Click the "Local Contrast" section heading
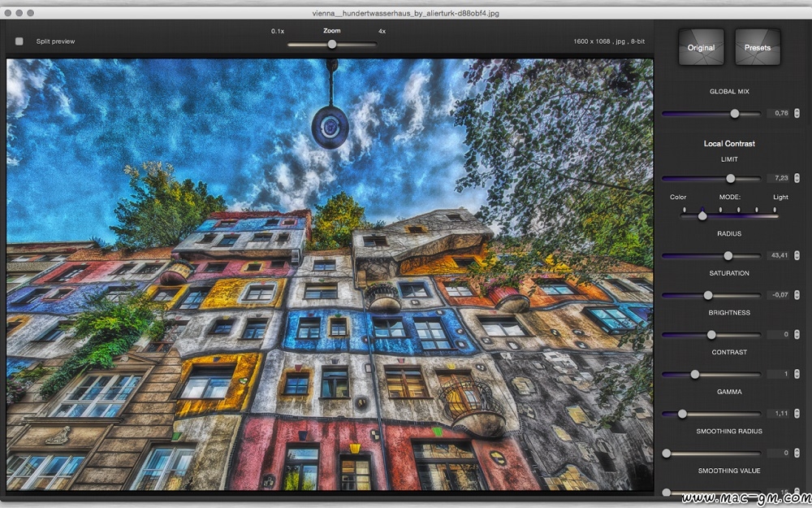This screenshot has width=812, height=508. tap(729, 144)
